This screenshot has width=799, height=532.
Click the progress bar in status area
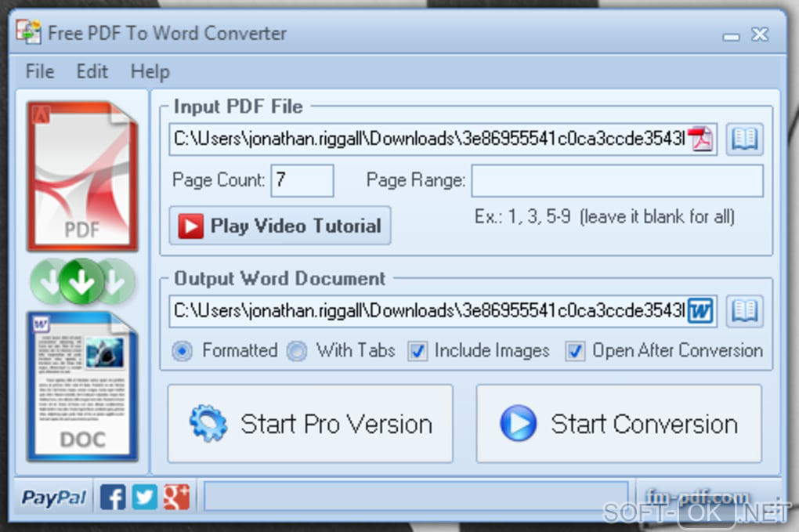[416, 496]
